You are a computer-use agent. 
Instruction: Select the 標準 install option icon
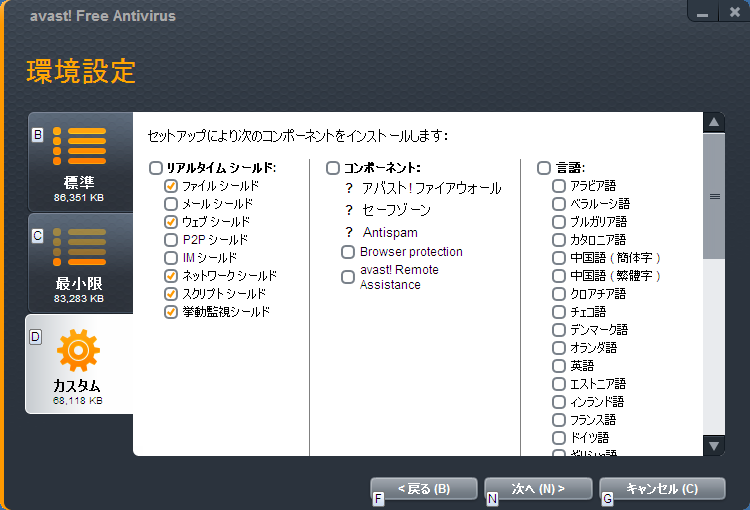[x=79, y=146]
